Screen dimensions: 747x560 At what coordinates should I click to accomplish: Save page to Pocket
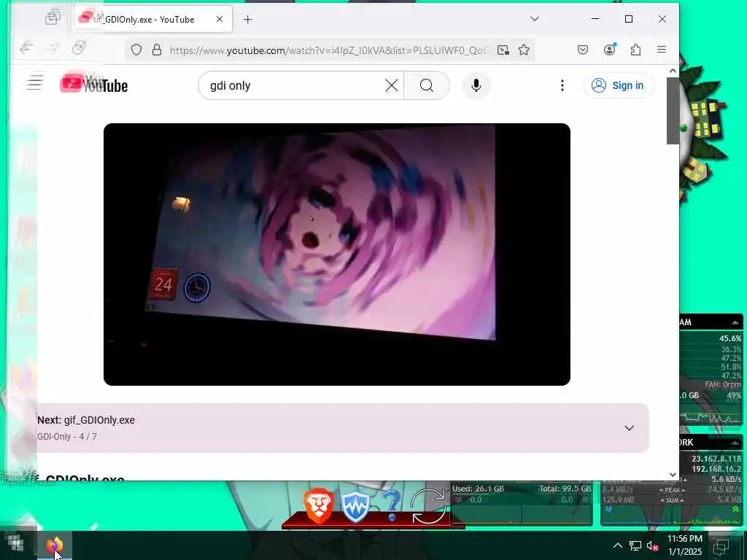pyautogui.click(x=583, y=50)
